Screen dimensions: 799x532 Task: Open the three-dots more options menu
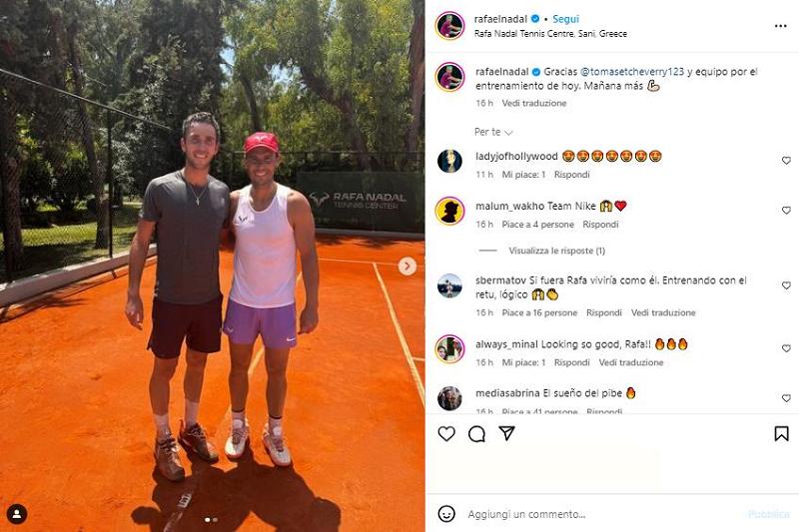(780, 26)
